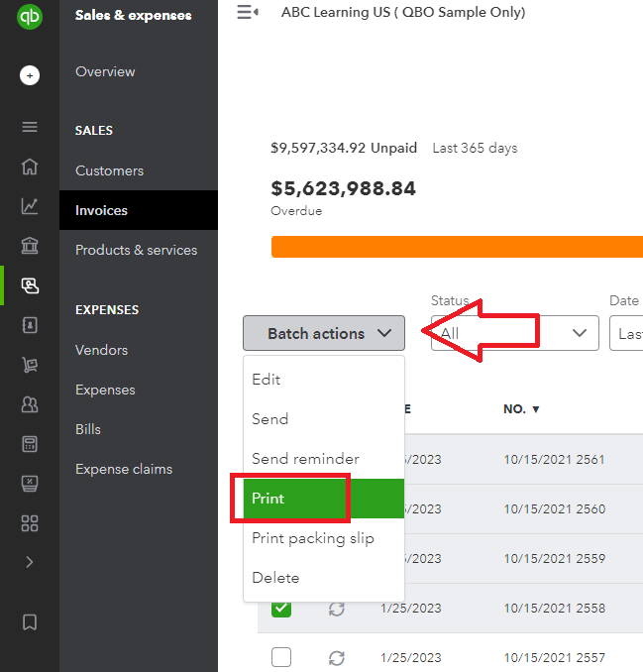This screenshot has height=672, width=643.
Task: Choose Send reminder from the menu
Action: [x=324, y=459]
